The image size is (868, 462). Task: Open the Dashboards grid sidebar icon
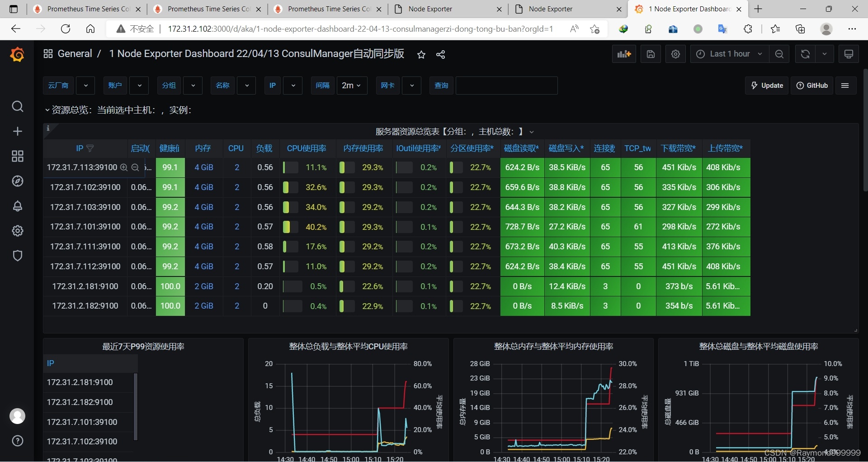pyautogui.click(x=17, y=156)
